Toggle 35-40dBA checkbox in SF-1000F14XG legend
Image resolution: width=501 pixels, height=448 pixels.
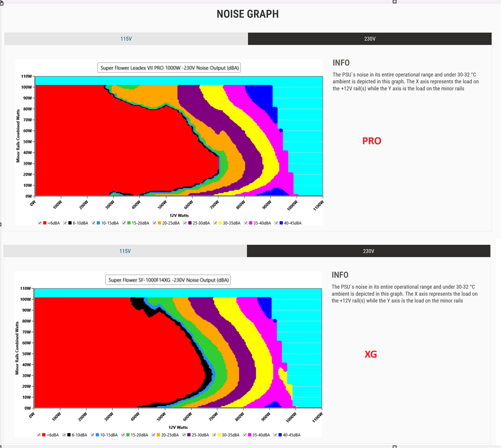point(245,435)
